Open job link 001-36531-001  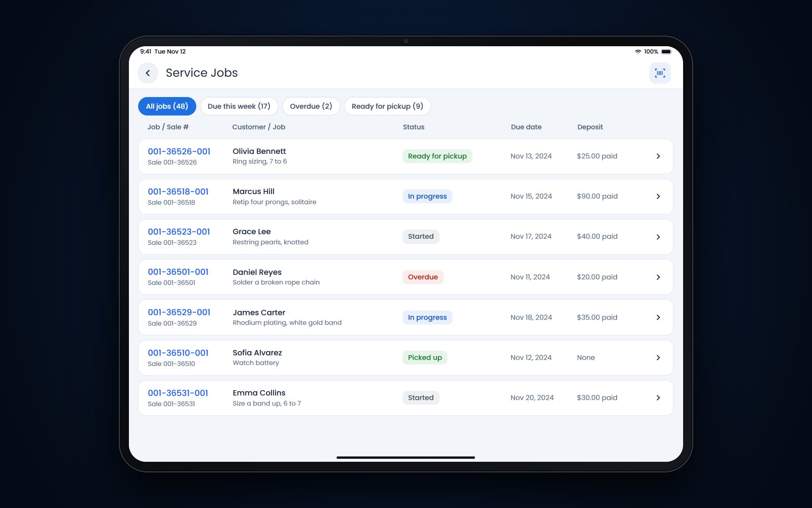click(x=178, y=393)
